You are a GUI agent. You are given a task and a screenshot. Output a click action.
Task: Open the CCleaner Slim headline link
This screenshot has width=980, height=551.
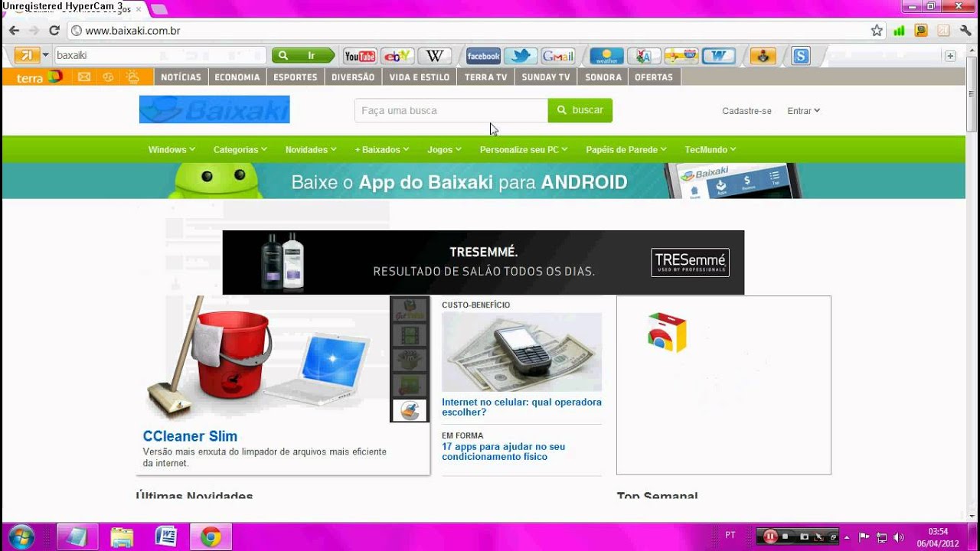pyautogui.click(x=190, y=436)
